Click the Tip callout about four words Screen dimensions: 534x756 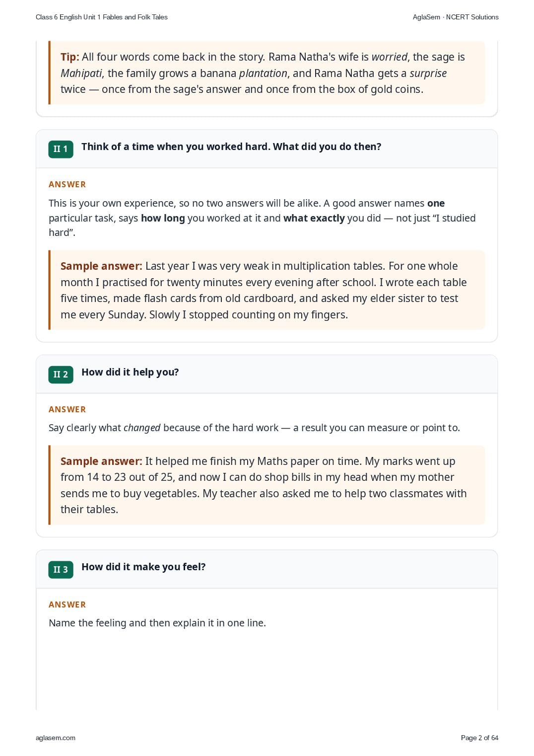coord(267,73)
